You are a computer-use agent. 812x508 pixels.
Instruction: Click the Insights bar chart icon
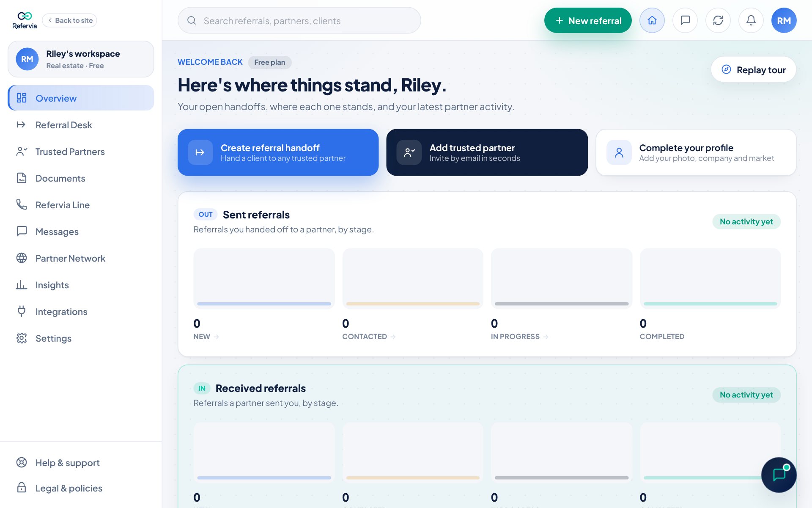tap(21, 284)
